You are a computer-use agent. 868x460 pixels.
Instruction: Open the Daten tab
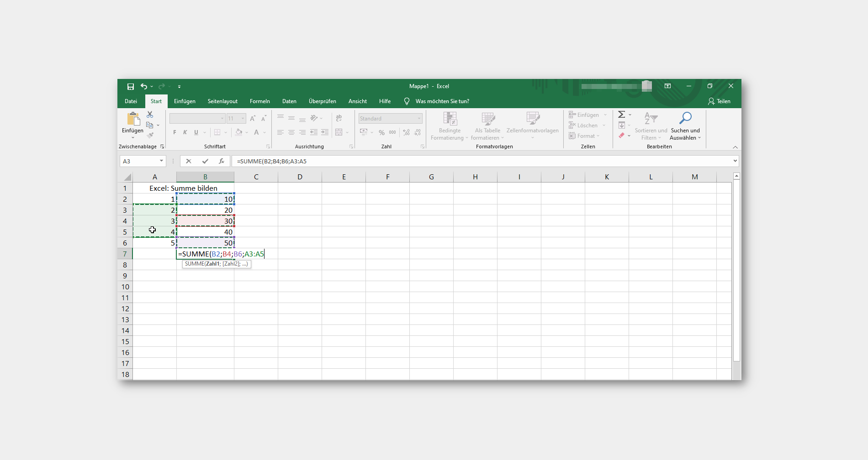pos(289,101)
